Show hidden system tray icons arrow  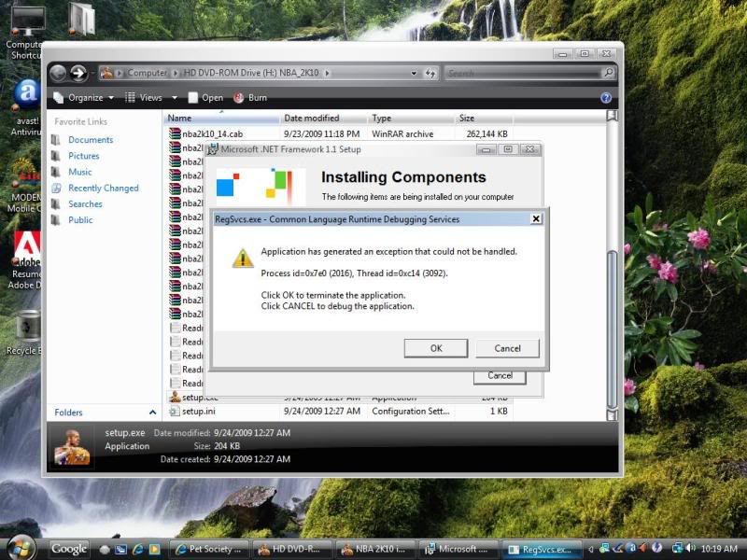(x=591, y=549)
